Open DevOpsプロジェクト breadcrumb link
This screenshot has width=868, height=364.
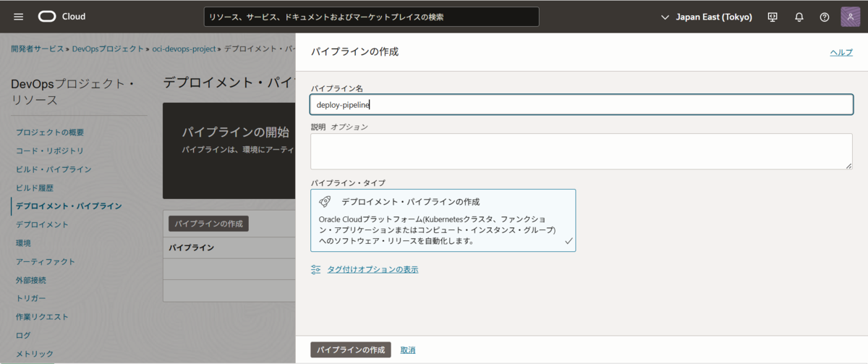point(109,49)
